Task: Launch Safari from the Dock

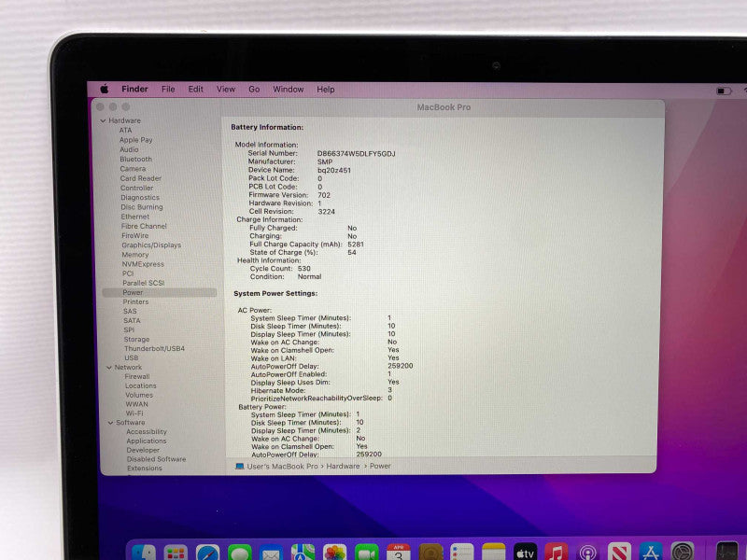Action: 207,553
